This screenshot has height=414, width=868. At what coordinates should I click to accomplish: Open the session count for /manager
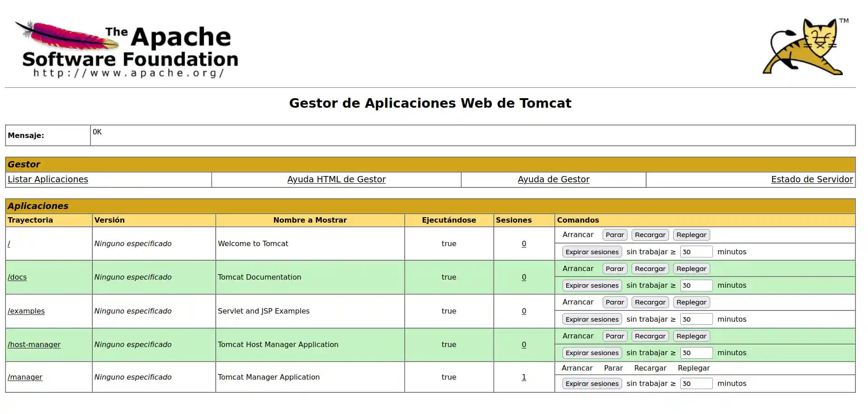524,377
